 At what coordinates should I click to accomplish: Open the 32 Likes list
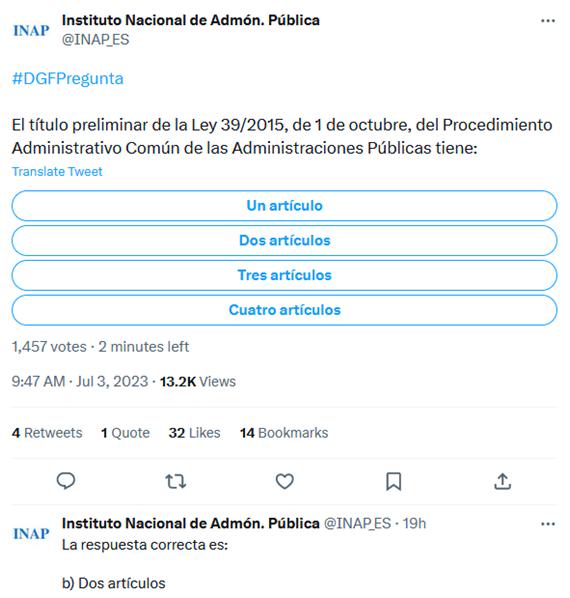click(194, 433)
